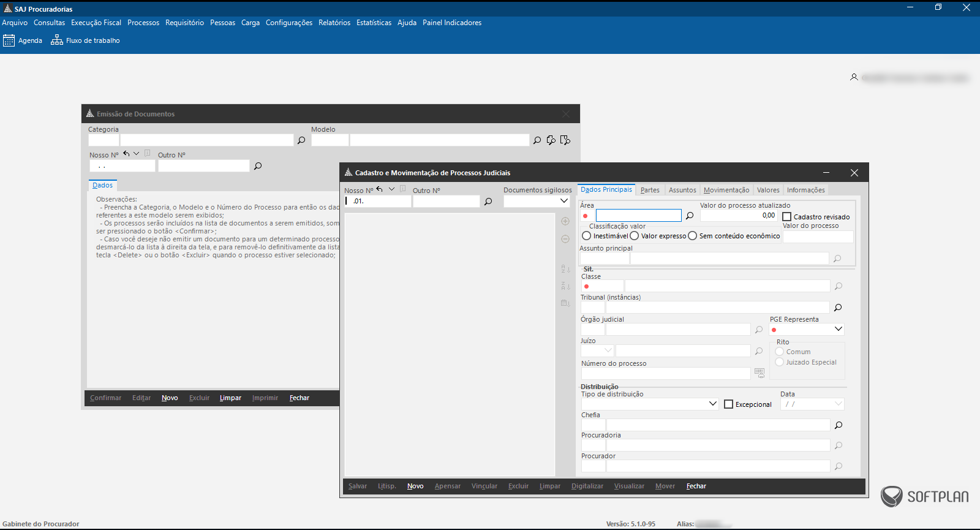Open the Execução Fiscal menu

point(96,23)
